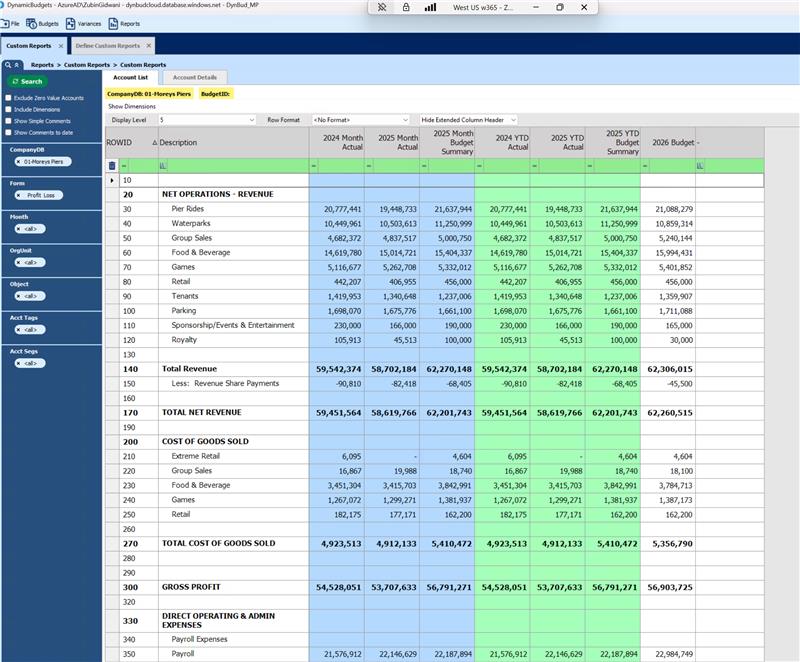
Task: Remove the 01-Moreys Piers filter chip
Action: pyautogui.click(x=19, y=162)
